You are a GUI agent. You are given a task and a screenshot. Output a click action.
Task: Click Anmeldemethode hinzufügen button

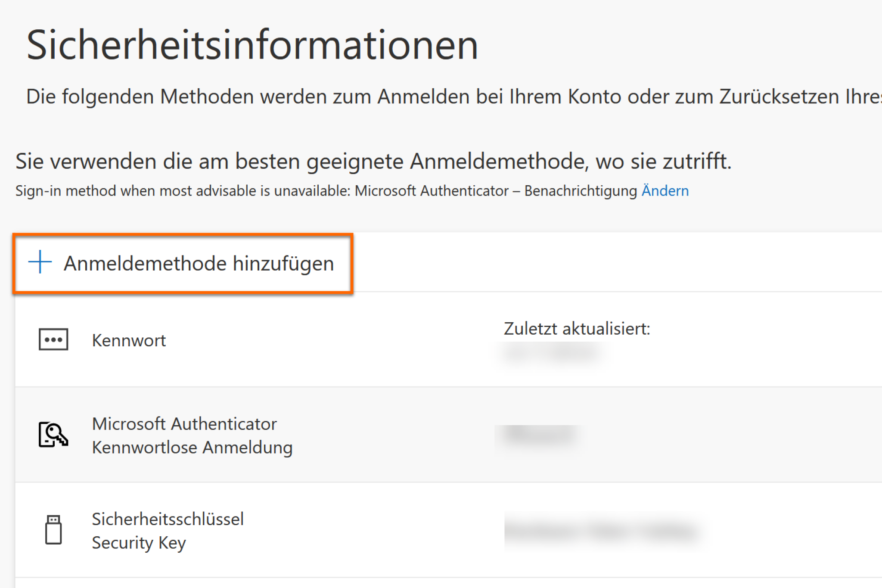tap(183, 263)
